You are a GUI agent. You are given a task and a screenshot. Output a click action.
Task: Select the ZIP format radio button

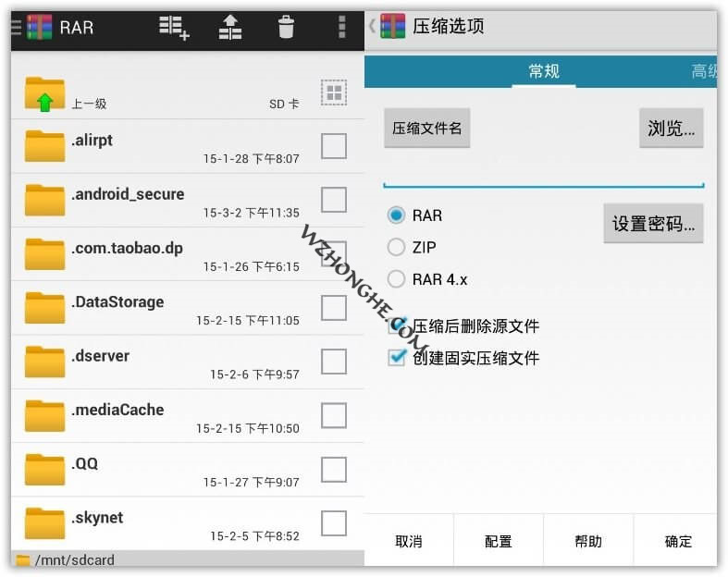397,247
